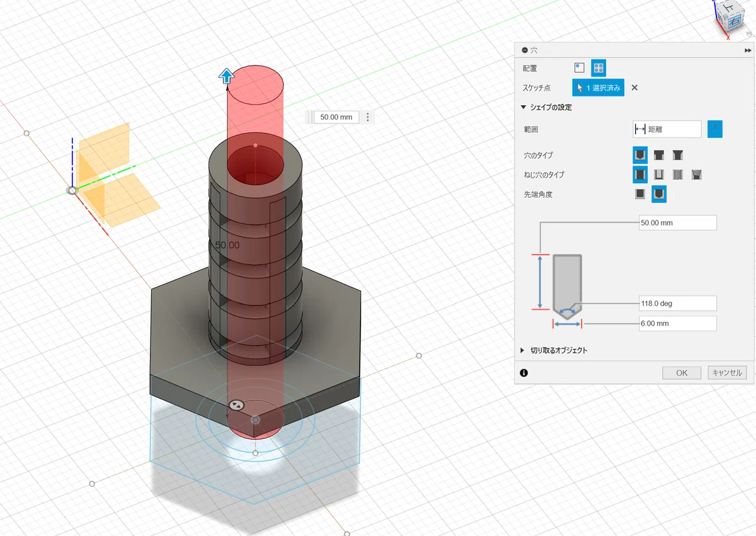The image size is (756, 536).
Task: Edit the 50.00 mm depth field in dialog
Action: tap(678, 223)
